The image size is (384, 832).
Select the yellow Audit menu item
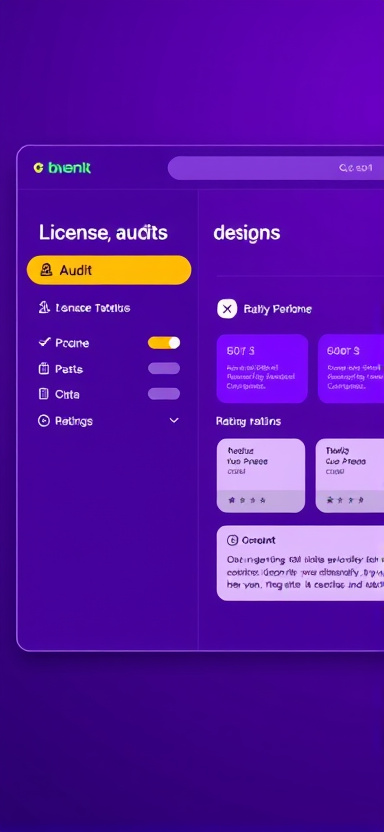point(109,270)
